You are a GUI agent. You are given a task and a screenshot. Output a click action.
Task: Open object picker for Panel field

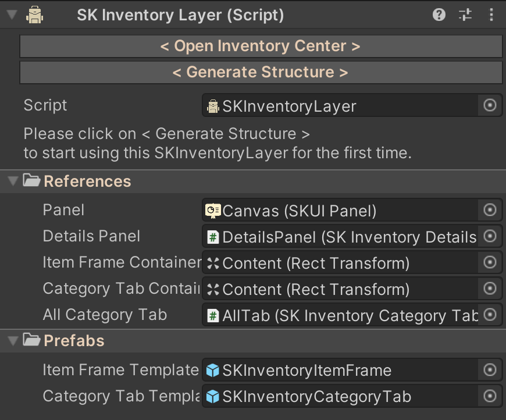[490, 210]
